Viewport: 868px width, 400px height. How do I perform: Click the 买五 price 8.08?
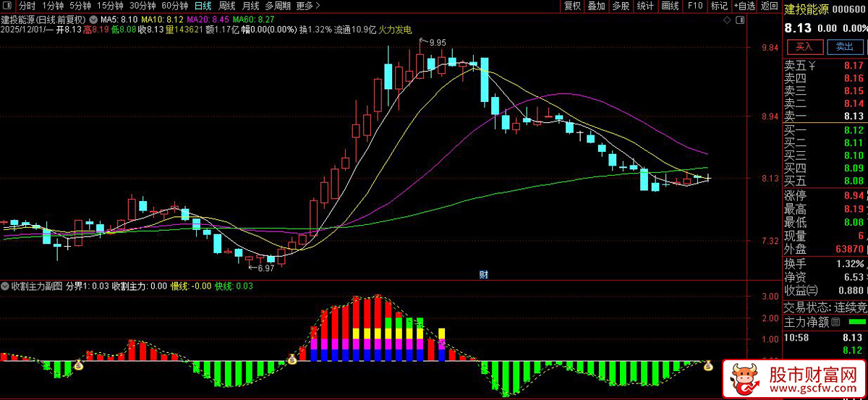(x=854, y=181)
